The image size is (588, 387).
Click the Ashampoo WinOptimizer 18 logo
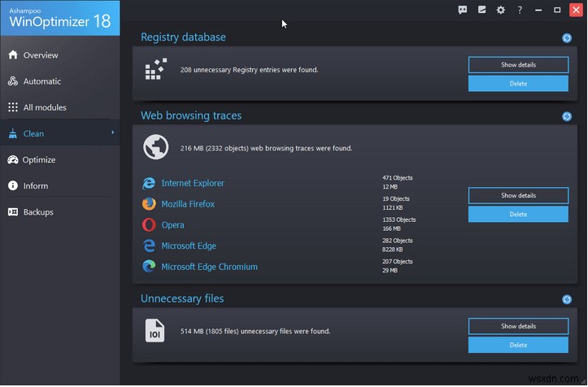pos(60,18)
